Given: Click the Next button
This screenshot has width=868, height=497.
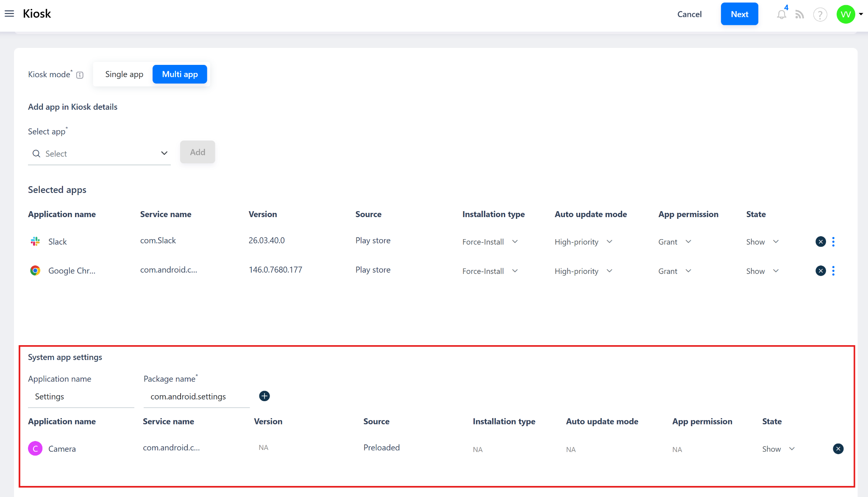Looking at the screenshot, I should click(x=739, y=14).
